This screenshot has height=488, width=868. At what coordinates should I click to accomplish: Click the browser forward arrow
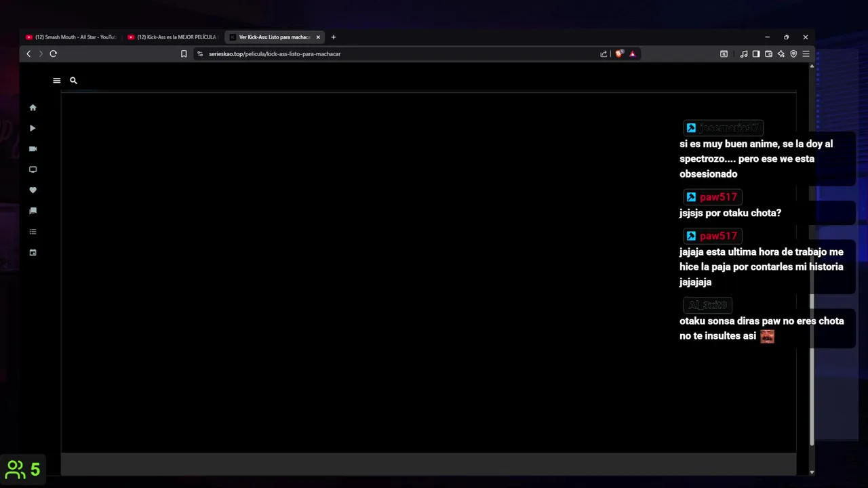tap(40, 54)
